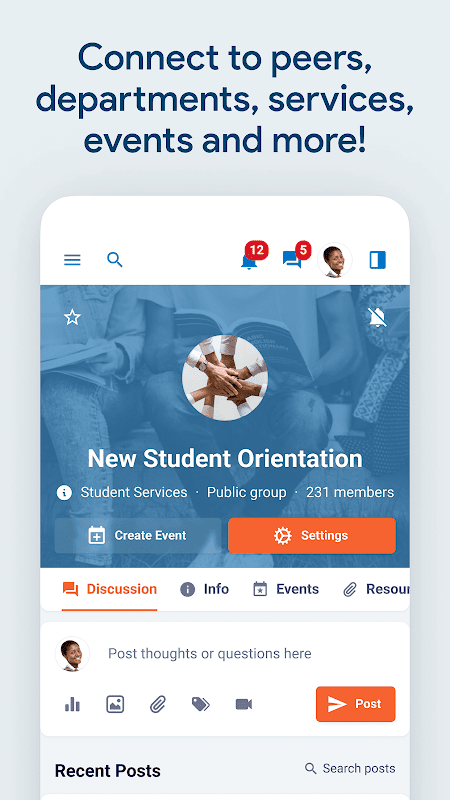Open profile avatar in top bar
450x800 pixels.
point(335,260)
